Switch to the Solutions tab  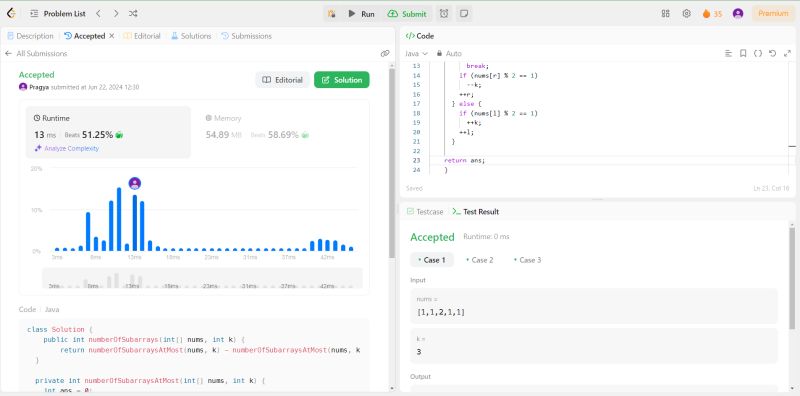[191, 36]
